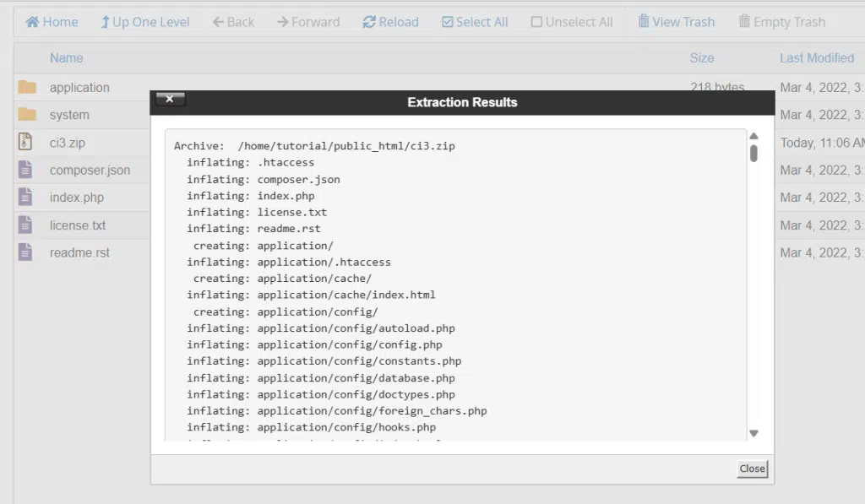Dismiss dialog with the X in title bar
The height and width of the screenshot is (504, 865).
tap(170, 100)
